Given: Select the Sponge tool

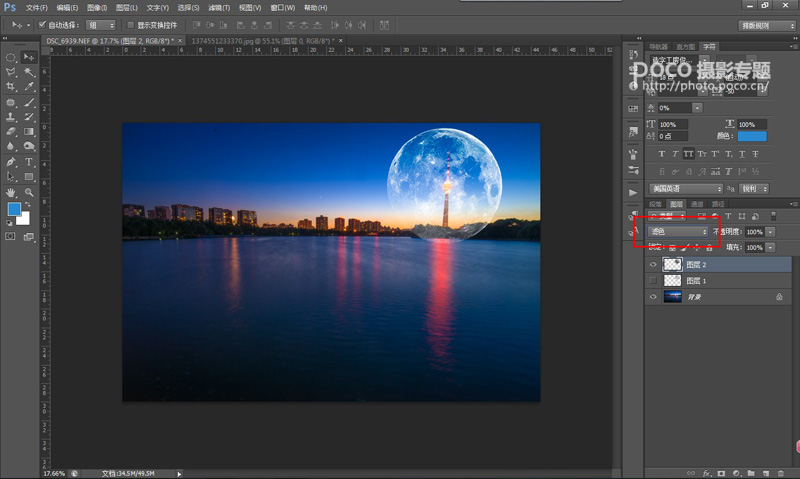Looking at the screenshot, I should (x=29, y=146).
